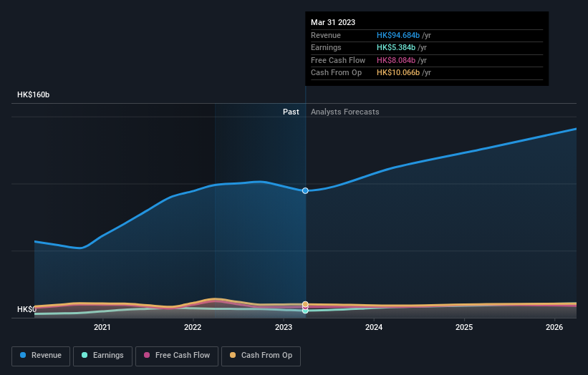Click the 2026 x-axis label

(554, 328)
